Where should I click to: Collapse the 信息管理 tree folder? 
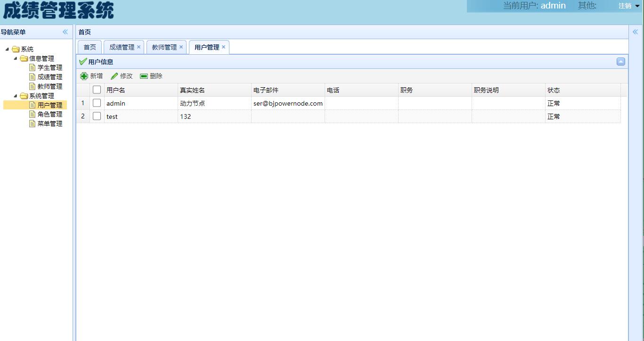pyautogui.click(x=16, y=58)
